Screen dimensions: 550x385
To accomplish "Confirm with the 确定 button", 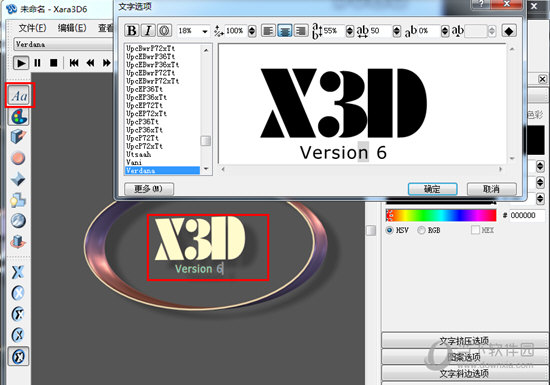I will point(432,189).
